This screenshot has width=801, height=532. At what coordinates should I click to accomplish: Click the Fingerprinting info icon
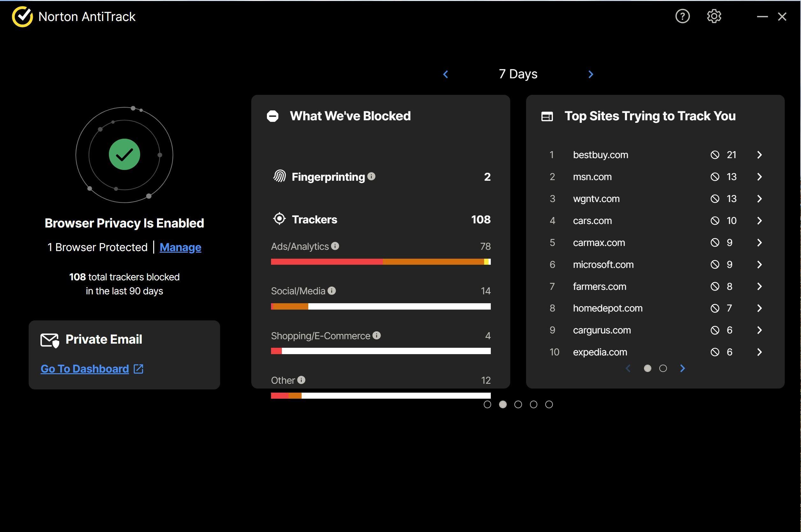coord(371,176)
